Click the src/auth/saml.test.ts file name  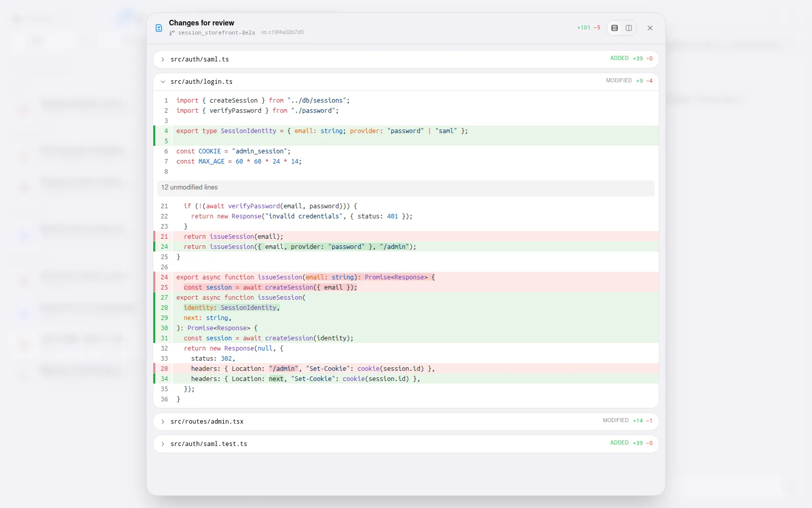point(209,444)
